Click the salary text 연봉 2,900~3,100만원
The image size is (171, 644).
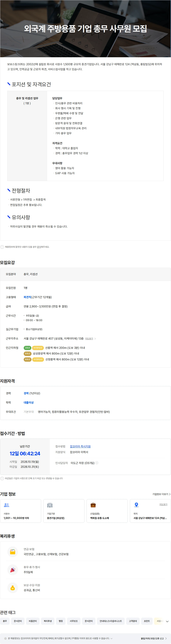point(45,306)
